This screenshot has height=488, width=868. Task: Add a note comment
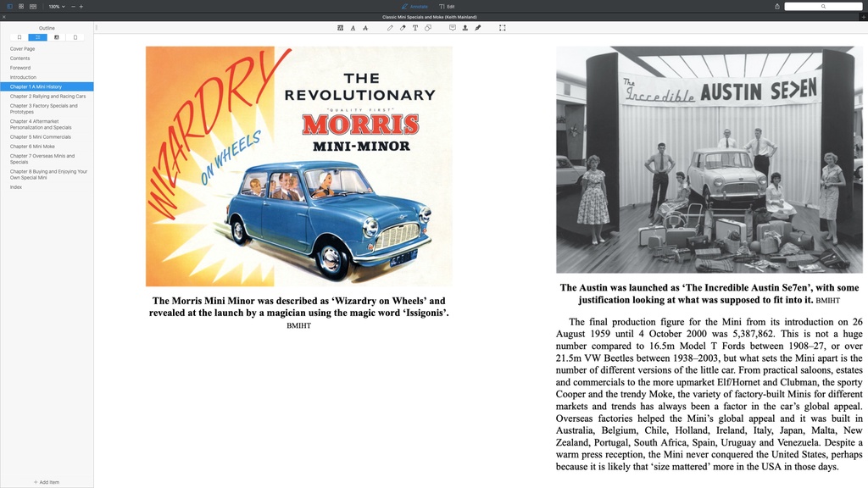click(x=453, y=28)
